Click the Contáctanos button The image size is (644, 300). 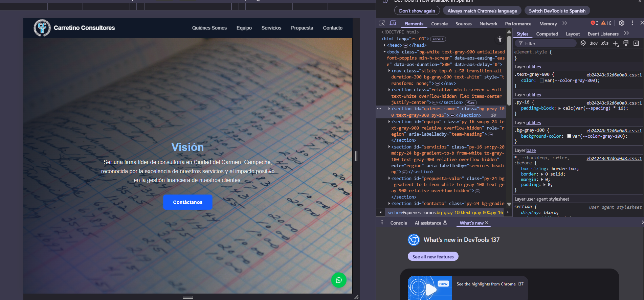[187, 202]
